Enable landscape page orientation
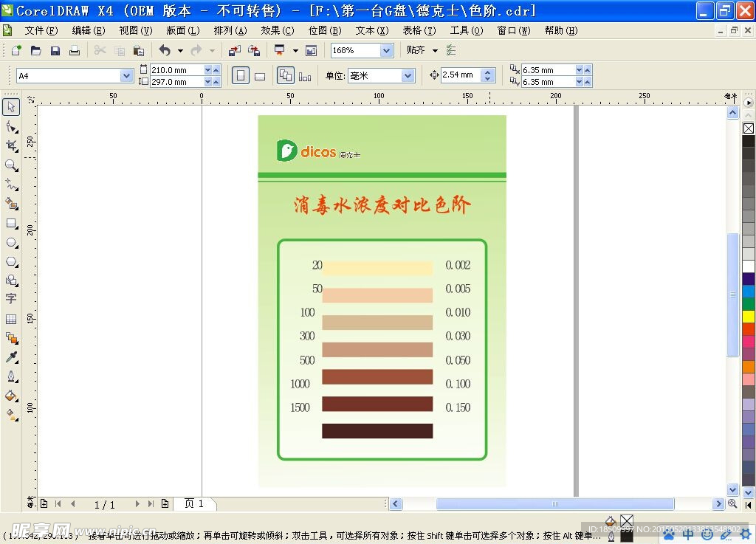 (x=260, y=75)
